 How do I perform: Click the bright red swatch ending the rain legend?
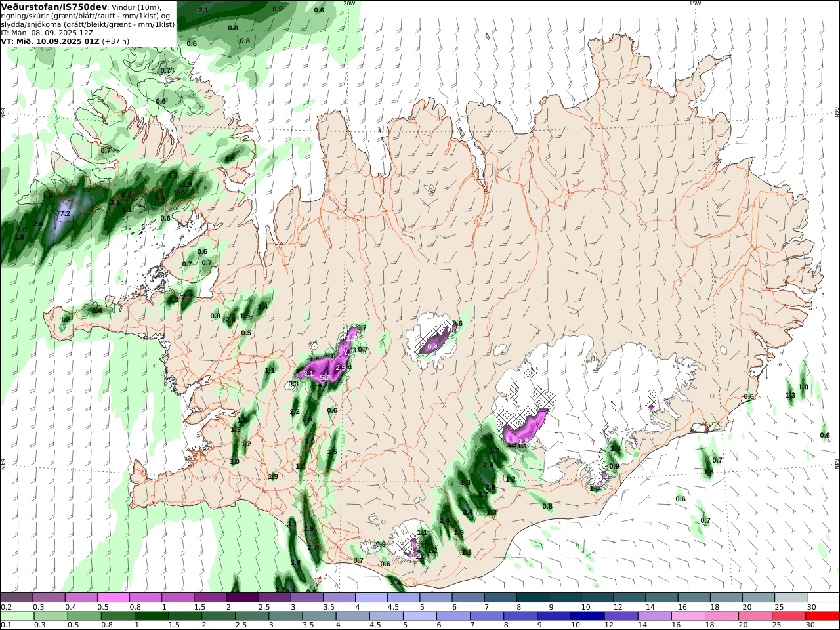(x=822, y=616)
